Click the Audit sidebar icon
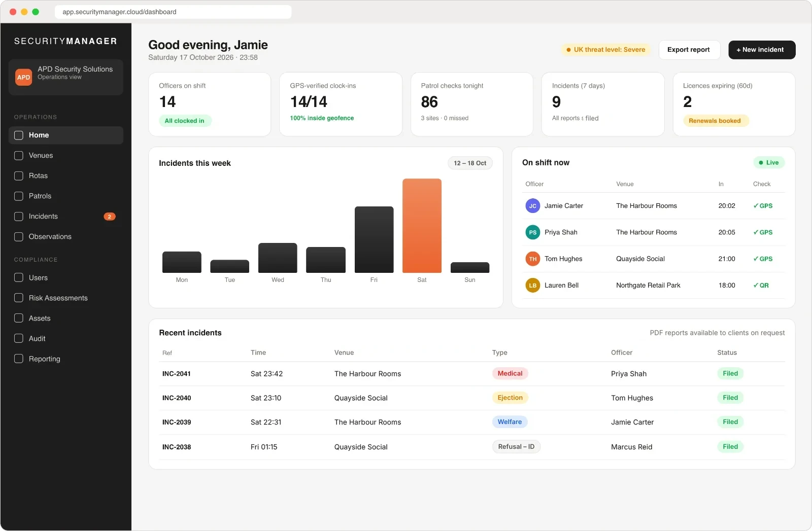 19,339
